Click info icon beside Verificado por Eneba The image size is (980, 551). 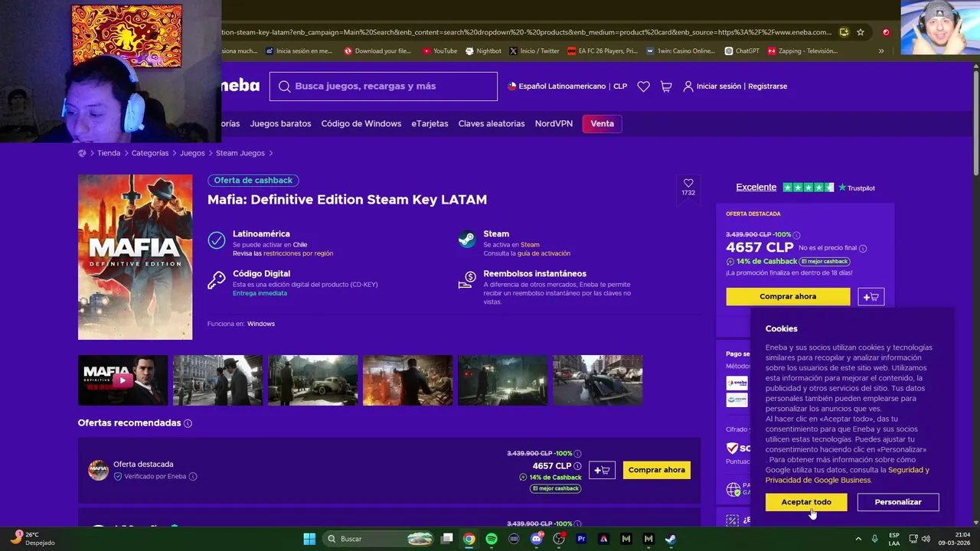[193, 477]
